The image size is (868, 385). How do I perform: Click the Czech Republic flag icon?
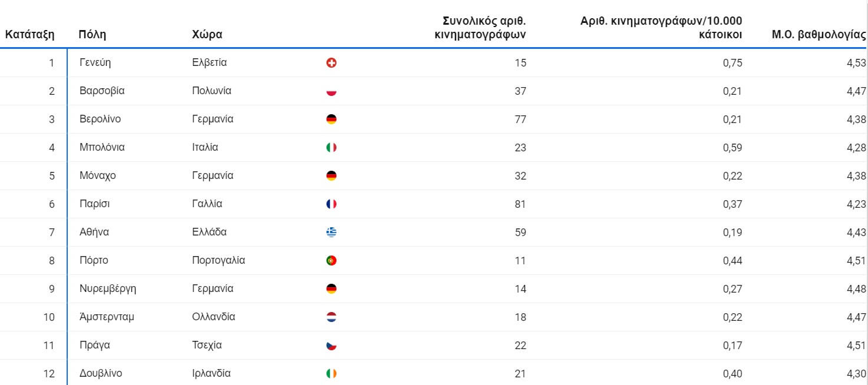click(331, 346)
